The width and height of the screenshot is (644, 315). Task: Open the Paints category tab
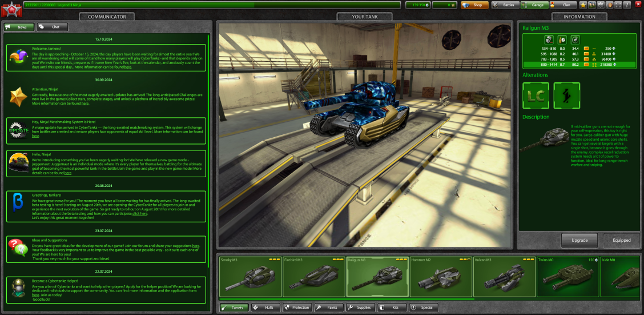(328, 308)
